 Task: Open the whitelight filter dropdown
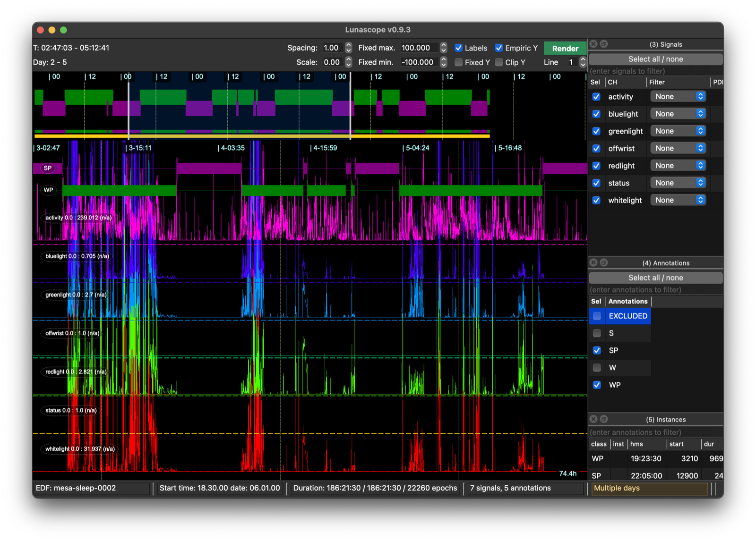point(678,200)
